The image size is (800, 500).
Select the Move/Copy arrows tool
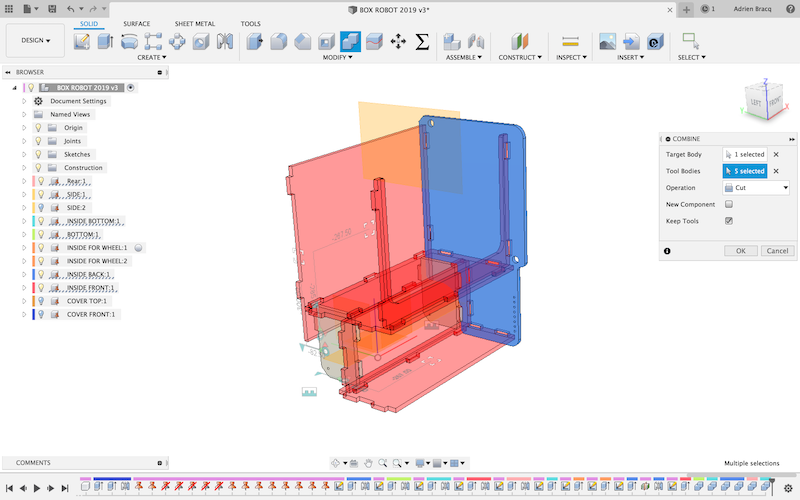click(398, 41)
